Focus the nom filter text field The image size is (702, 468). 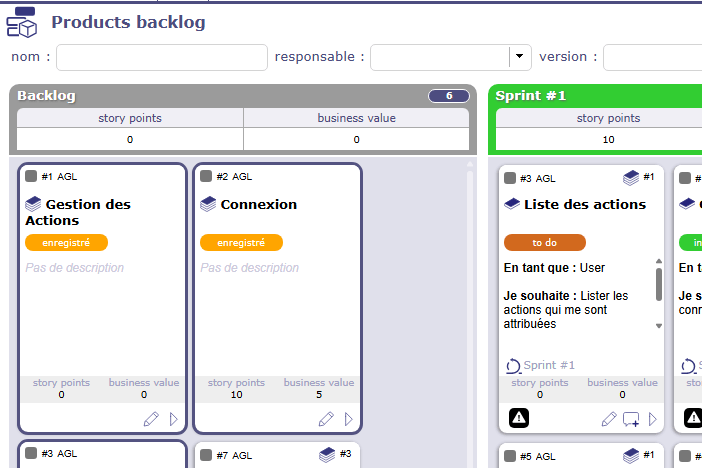point(162,57)
